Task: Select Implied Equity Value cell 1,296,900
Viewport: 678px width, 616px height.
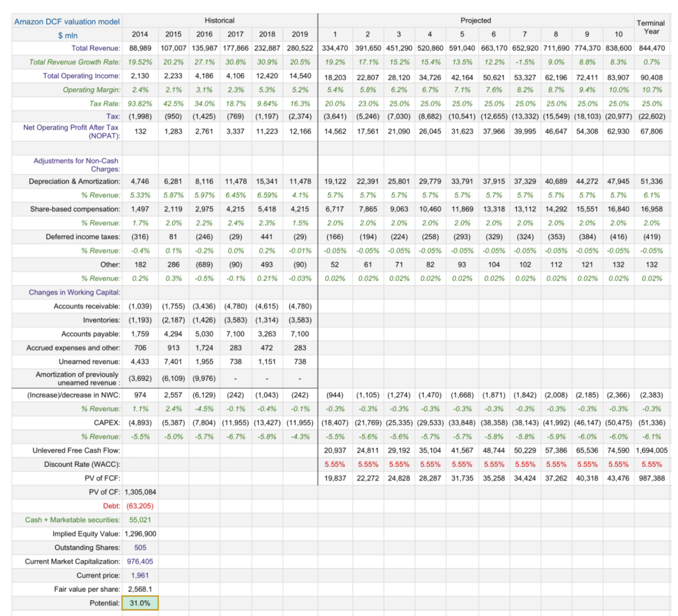Action: coord(140,534)
